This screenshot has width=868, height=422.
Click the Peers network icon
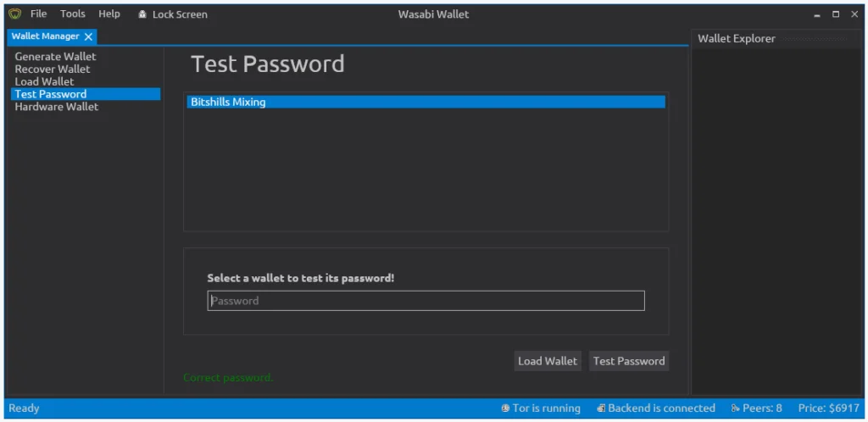[735, 408]
